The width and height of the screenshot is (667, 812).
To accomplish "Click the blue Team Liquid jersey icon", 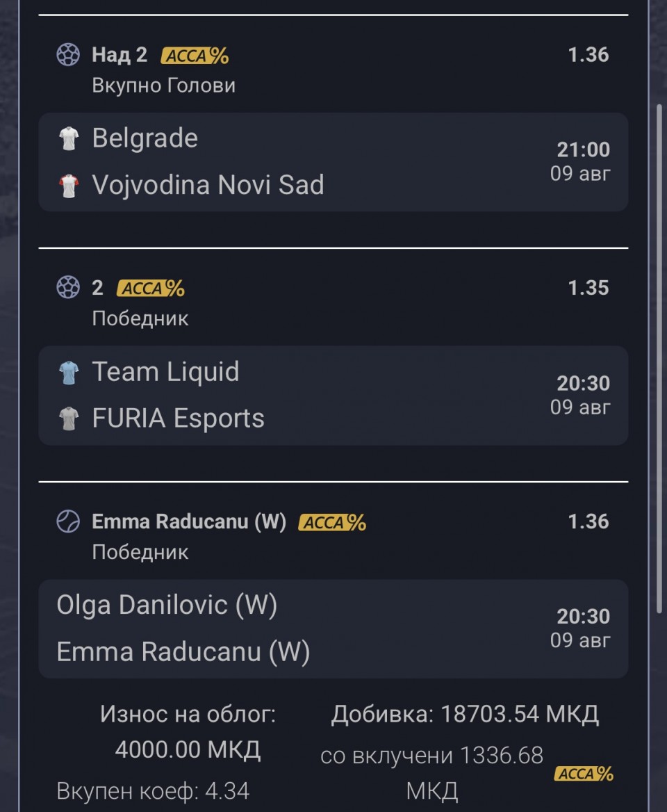I will coord(68,372).
